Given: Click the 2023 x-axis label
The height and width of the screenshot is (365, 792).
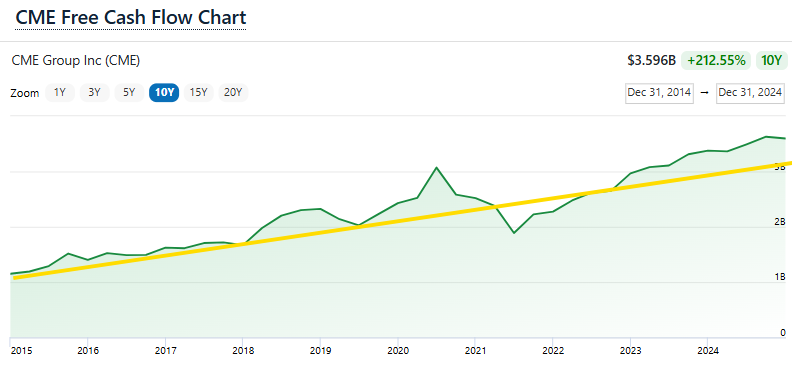Looking at the screenshot, I should (630, 350).
